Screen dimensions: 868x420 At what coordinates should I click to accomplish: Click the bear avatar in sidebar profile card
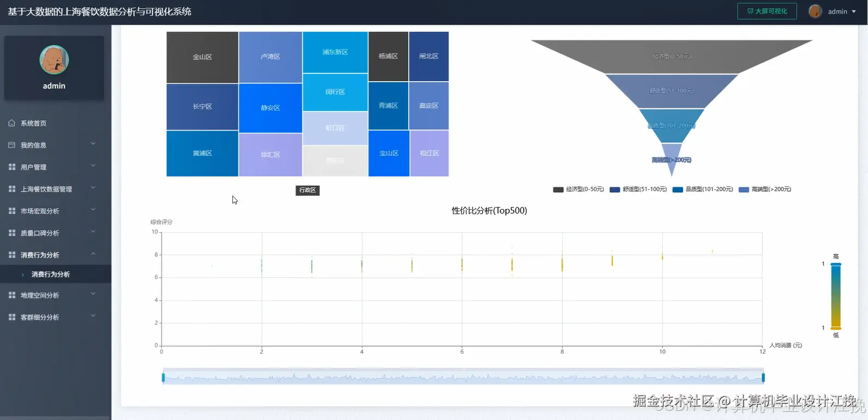[x=54, y=60]
